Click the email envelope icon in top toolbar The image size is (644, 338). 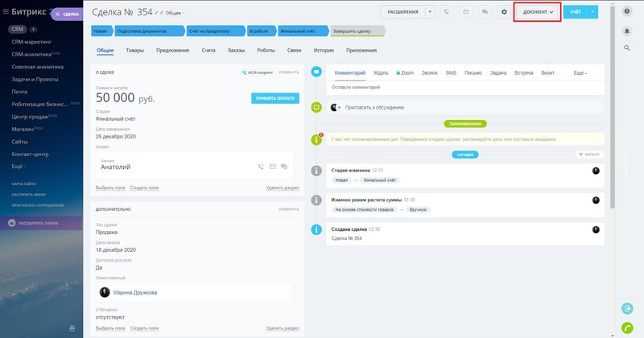pyautogui.click(x=466, y=12)
